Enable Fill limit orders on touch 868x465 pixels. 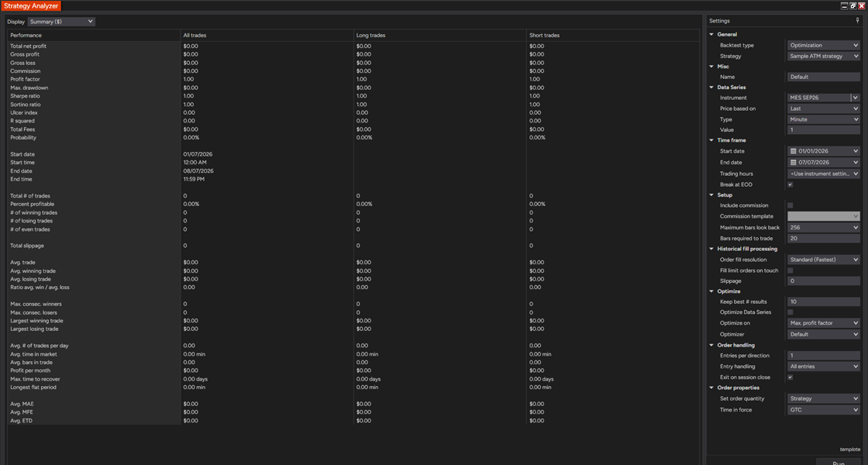pyautogui.click(x=790, y=270)
